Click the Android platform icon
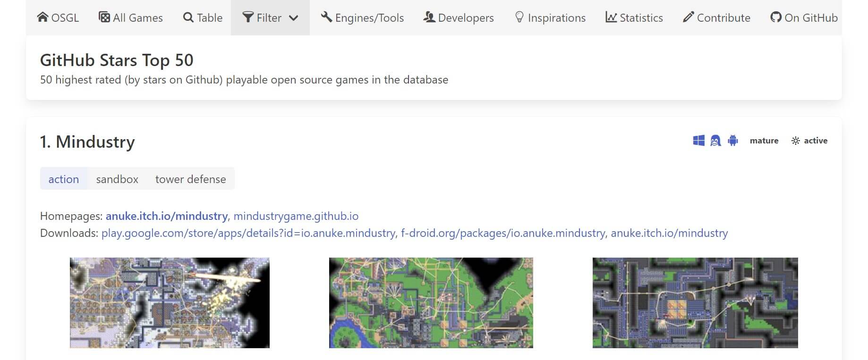Image resolution: width=868 pixels, height=360 pixels. point(733,141)
